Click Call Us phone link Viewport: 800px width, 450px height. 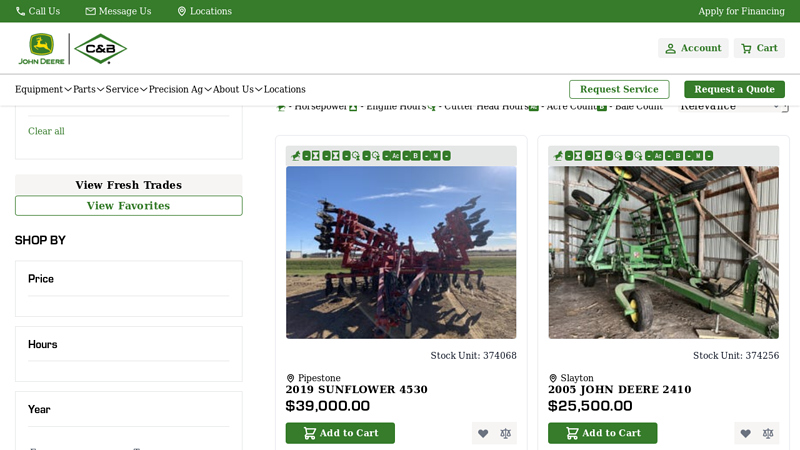point(38,11)
